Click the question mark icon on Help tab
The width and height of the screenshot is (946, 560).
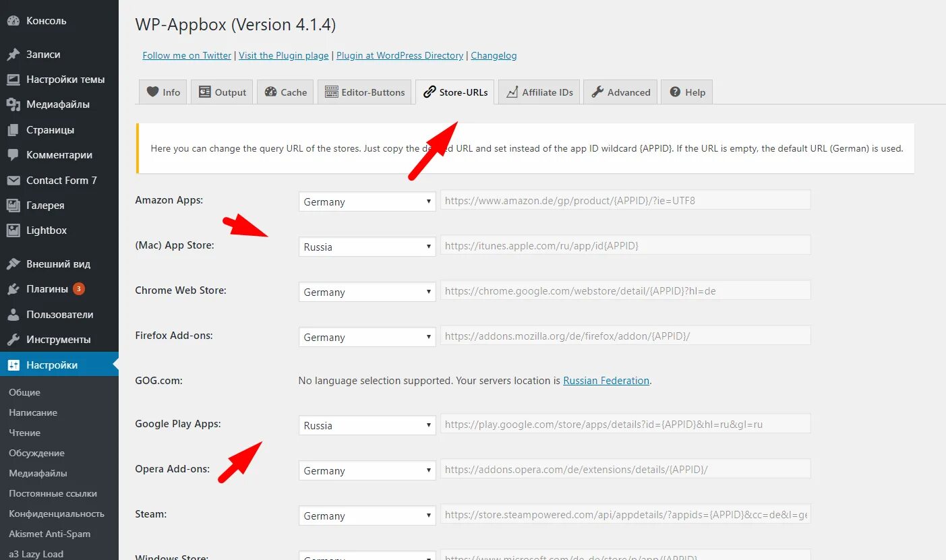(675, 92)
